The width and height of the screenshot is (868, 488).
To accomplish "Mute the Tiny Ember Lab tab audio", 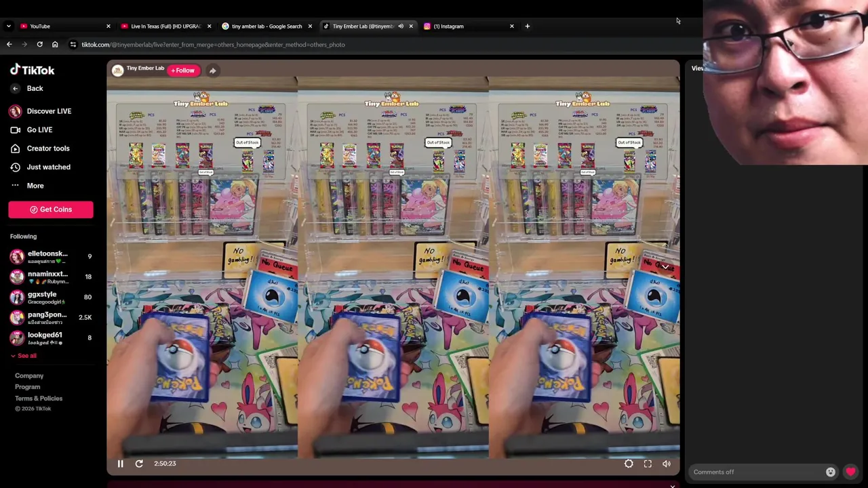I will (401, 26).
